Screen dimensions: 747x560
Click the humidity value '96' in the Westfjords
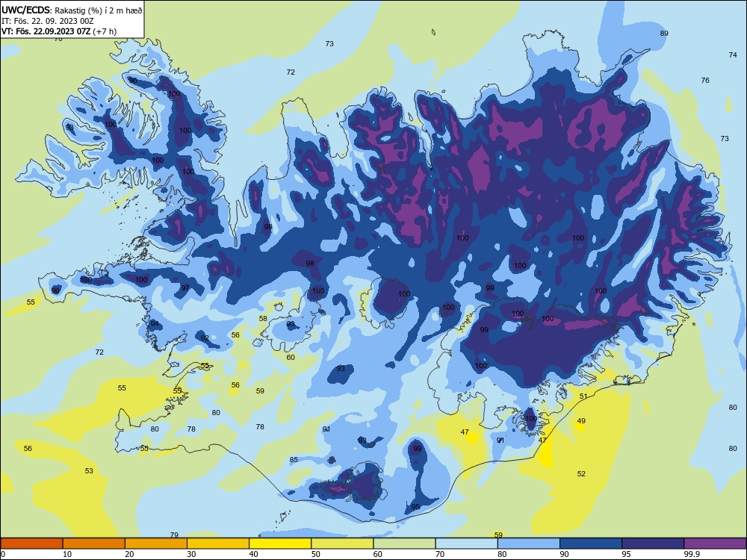tap(133, 81)
